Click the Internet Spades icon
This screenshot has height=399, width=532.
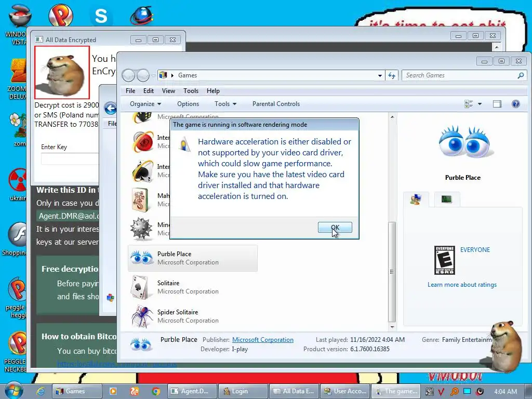point(142,171)
